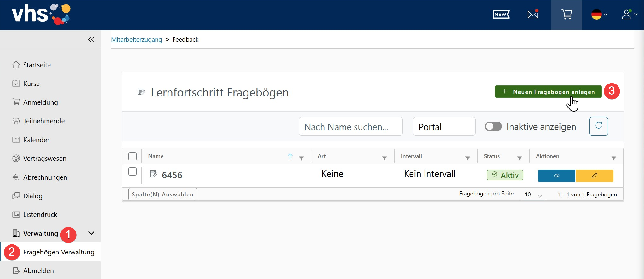Click Spalte(N) Auswählen button
The height and width of the screenshot is (279, 644).
tap(162, 194)
